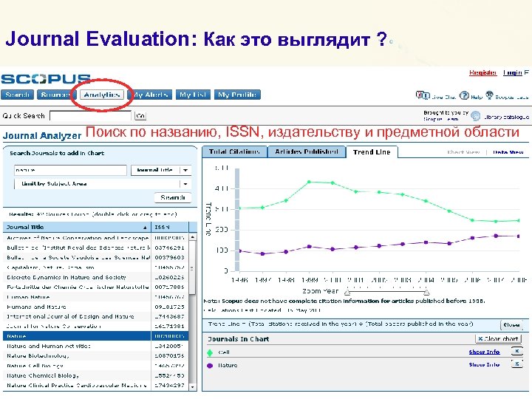The height and width of the screenshot is (399, 532).
Task: Open the My List tab
Action: 193,95
